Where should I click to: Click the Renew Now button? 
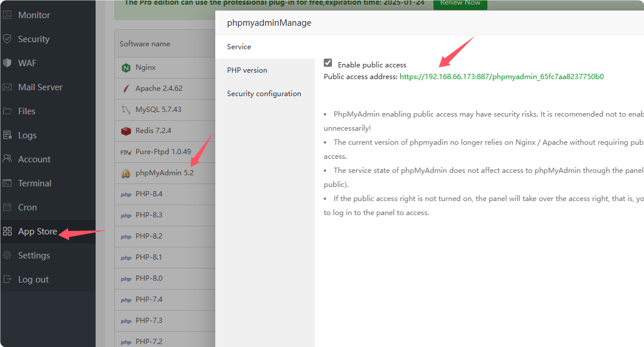point(460,4)
